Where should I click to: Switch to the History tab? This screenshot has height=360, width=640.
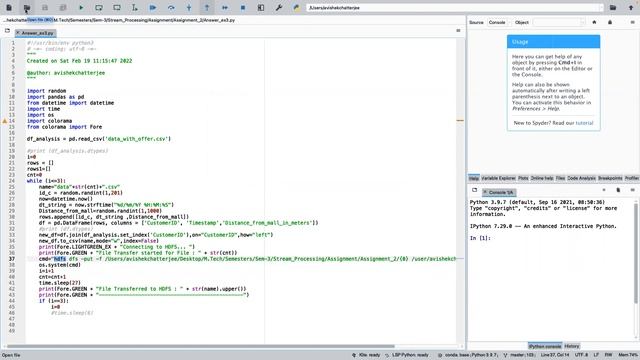(572, 346)
